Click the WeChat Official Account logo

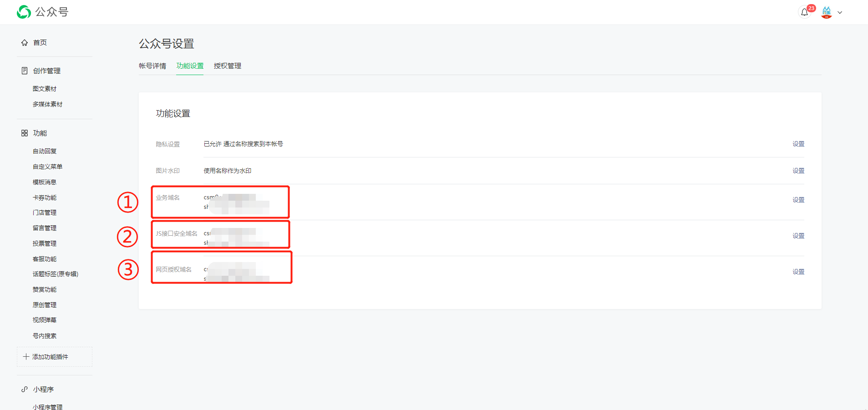[x=24, y=12]
